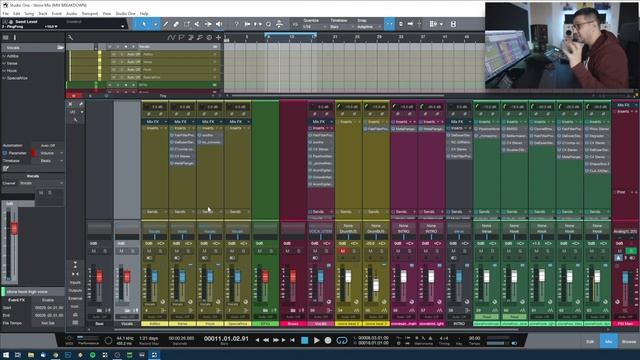This screenshot has height=360, width=640.
Task: Click the question mark help icon
Action: pos(236,24)
